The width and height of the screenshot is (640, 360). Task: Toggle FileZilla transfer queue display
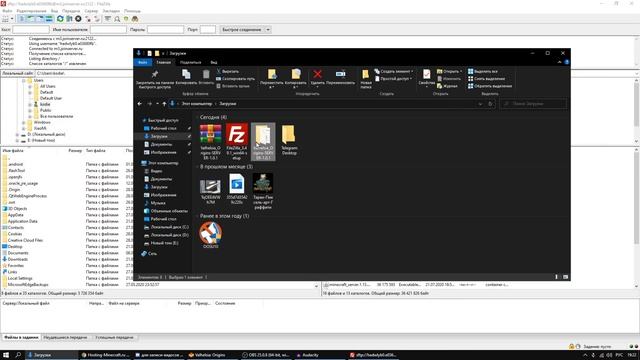pyautogui.click(x=49, y=19)
